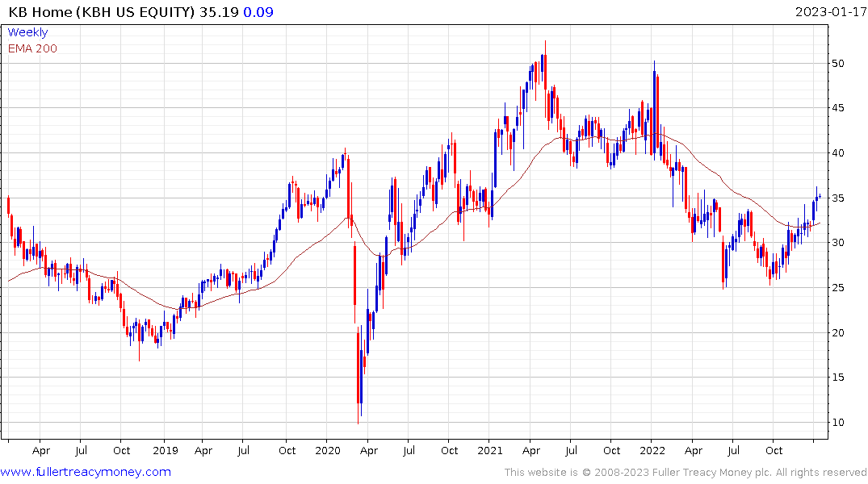
Task: Click the 20 price axis label
Action: [837, 332]
